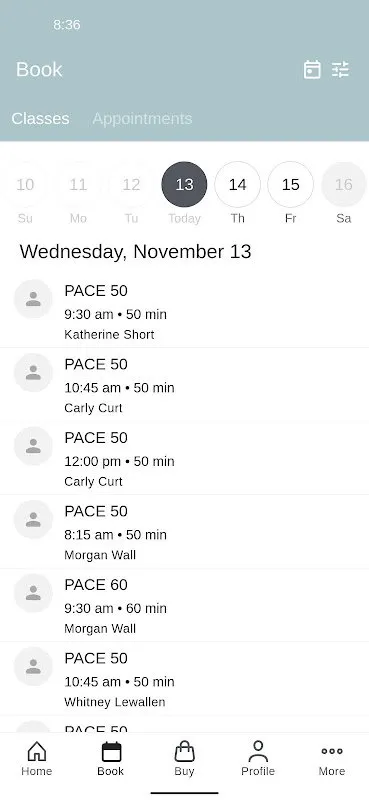This screenshot has height=800, width=369.
Task: Open the 9:30 am PACE 50 class
Action: [184, 311]
